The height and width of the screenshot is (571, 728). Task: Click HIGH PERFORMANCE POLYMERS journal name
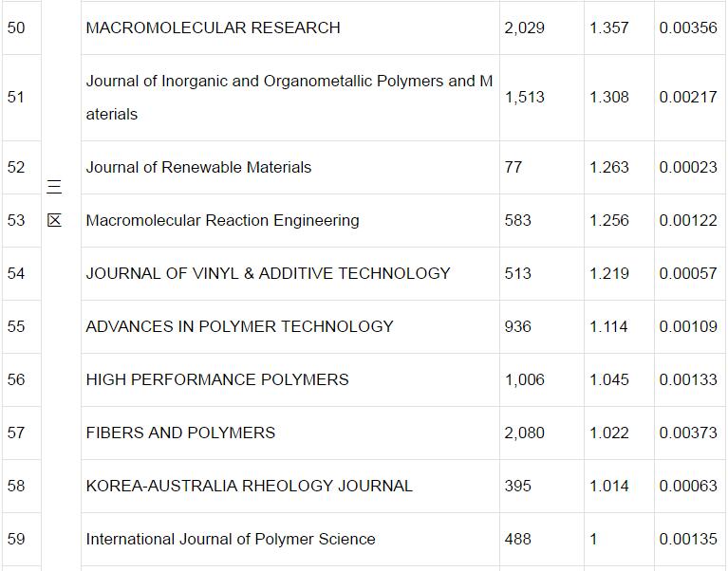point(217,379)
